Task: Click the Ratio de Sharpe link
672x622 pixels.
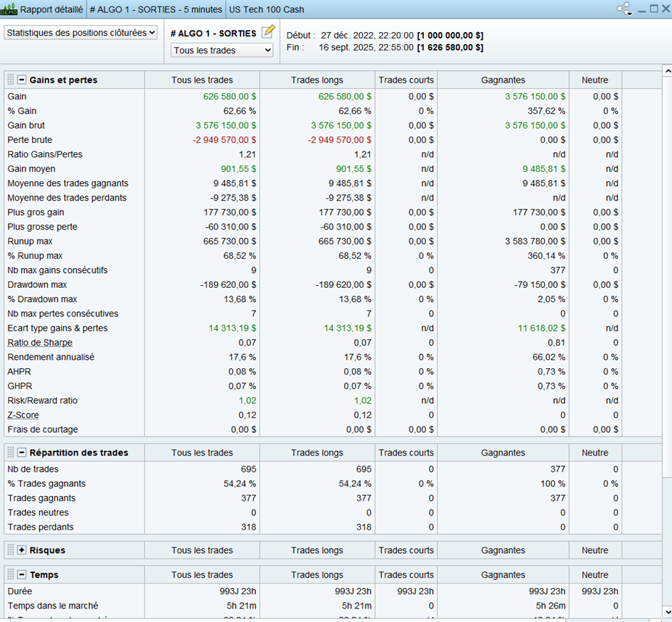Action: click(x=40, y=343)
